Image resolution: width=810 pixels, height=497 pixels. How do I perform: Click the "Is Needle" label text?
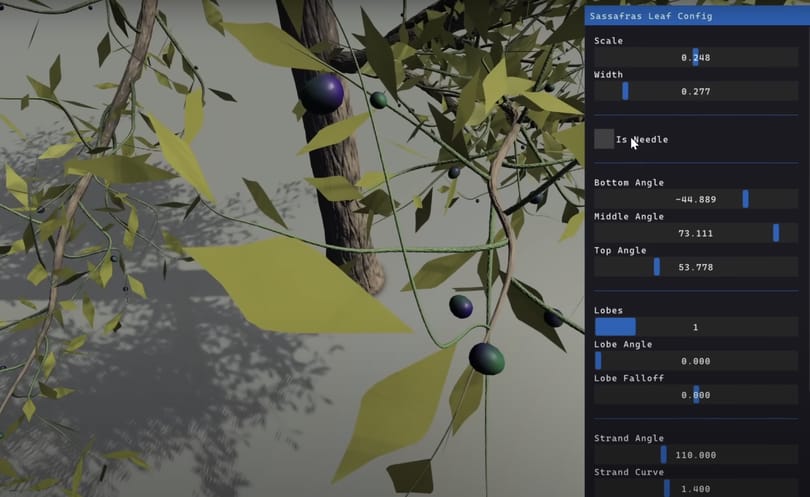click(x=642, y=139)
